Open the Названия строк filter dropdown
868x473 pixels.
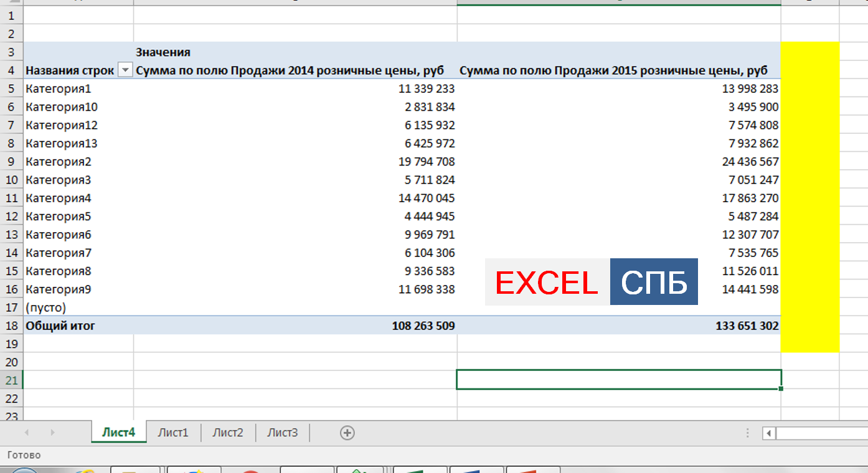(125, 70)
